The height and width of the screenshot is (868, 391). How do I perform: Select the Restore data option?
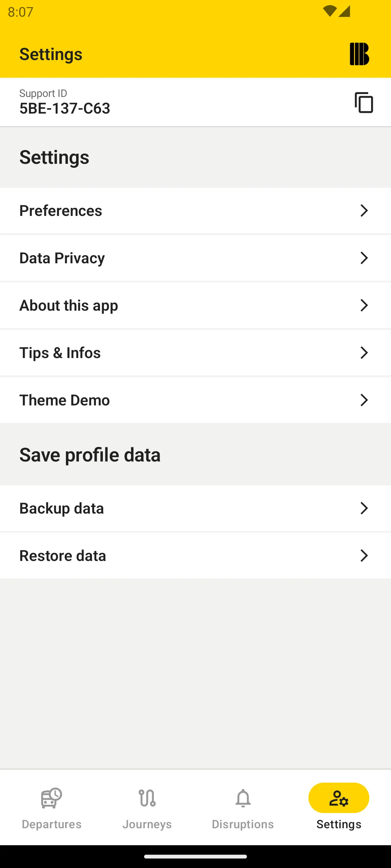click(63, 556)
